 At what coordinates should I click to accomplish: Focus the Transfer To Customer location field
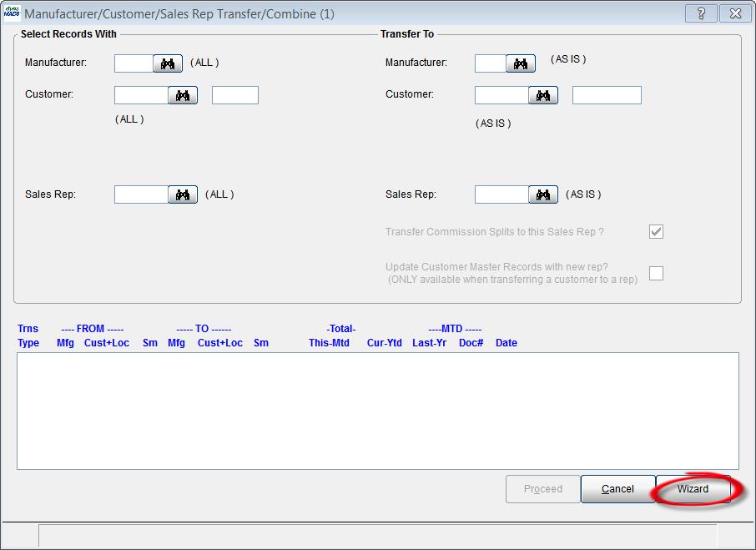[607, 95]
